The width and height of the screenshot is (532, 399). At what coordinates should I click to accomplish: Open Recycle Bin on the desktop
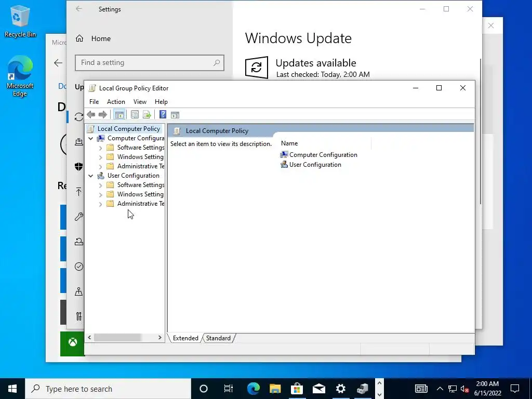coord(20,21)
